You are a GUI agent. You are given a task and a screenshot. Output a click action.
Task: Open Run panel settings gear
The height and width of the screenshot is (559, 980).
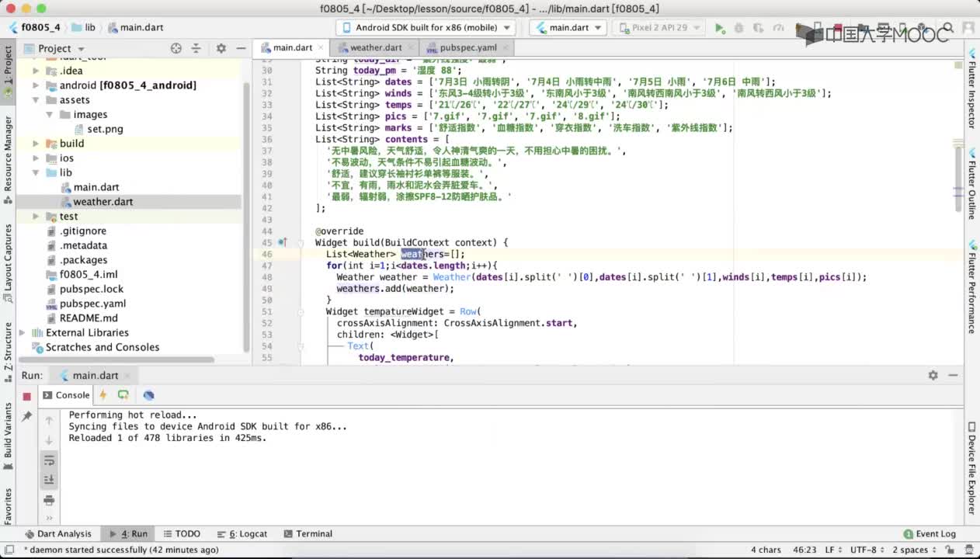point(933,375)
